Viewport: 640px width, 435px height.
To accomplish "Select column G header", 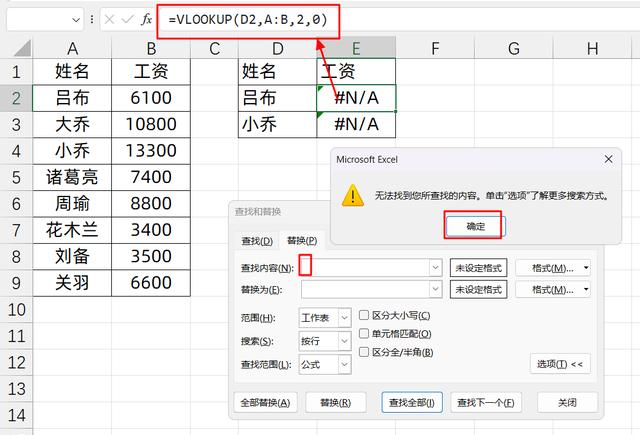I will pos(513,49).
